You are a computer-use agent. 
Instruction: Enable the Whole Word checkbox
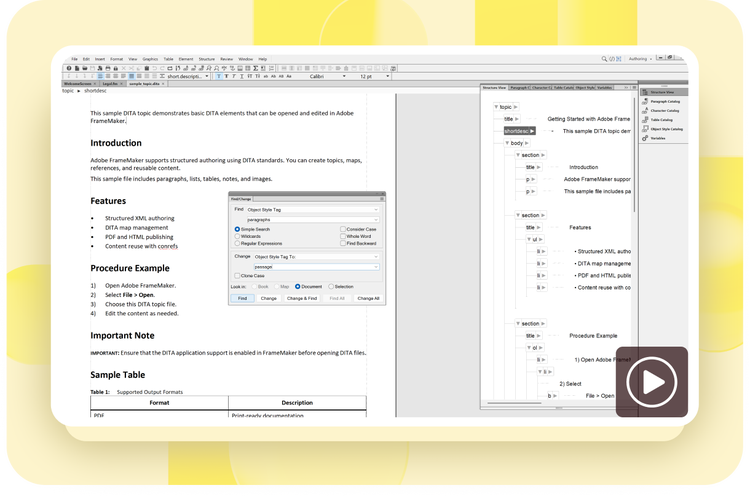click(x=343, y=236)
